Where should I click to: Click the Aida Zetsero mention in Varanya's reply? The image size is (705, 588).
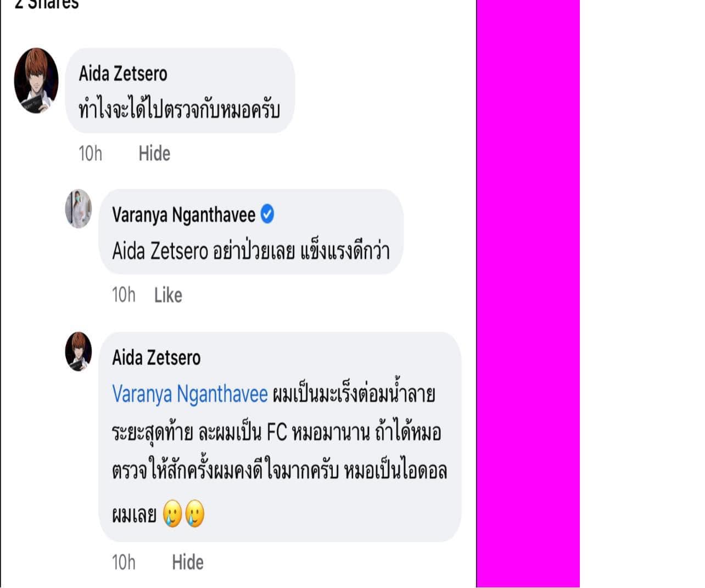tap(160, 251)
